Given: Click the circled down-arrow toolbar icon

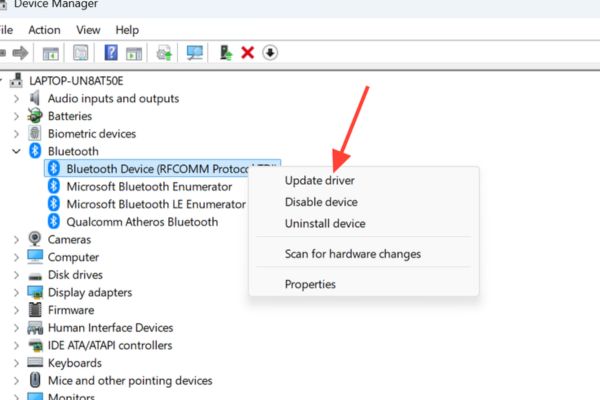Looking at the screenshot, I should [x=270, y=53].
